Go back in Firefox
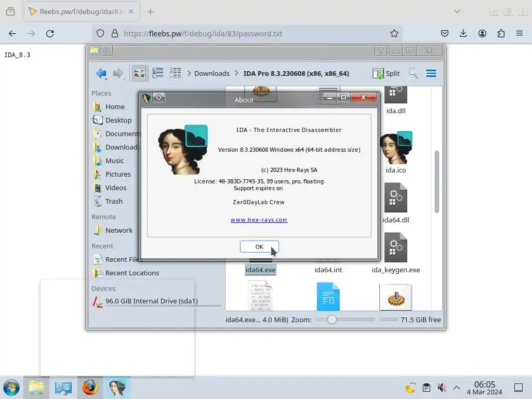 (12, 34)
